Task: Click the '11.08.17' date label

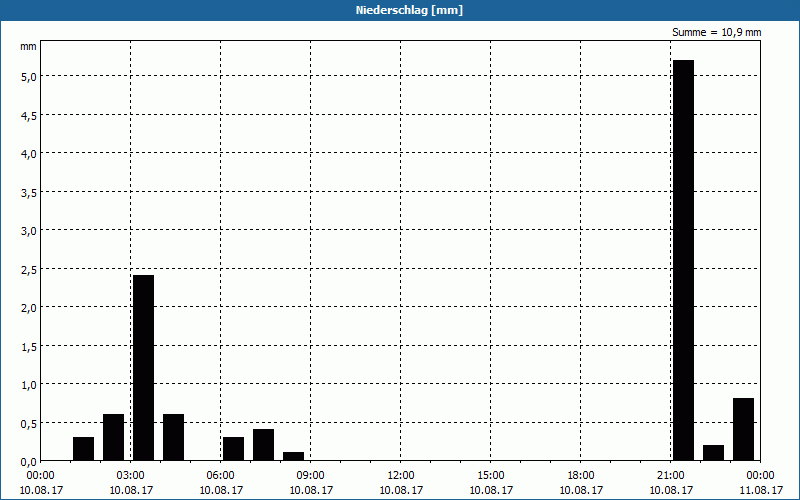Action: coord(761,490)
